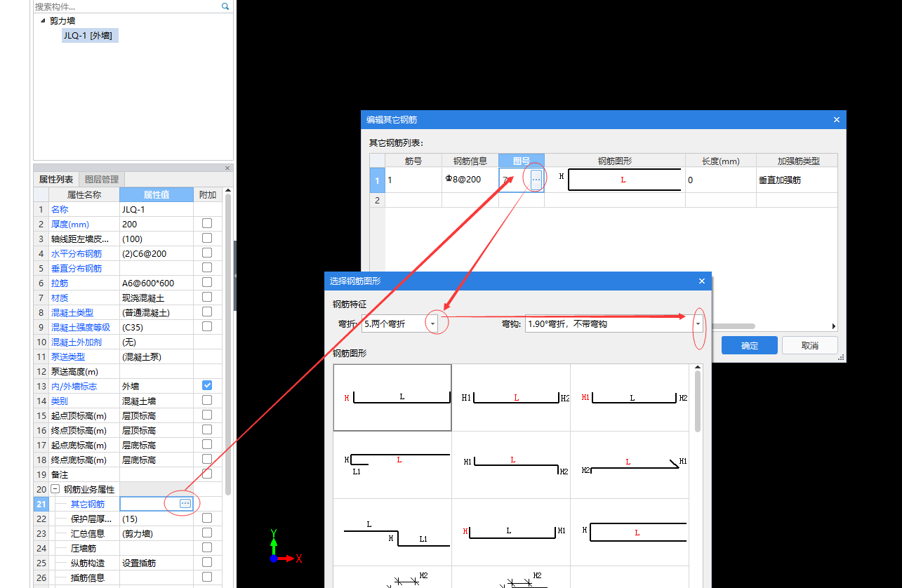Viewport: 902px width, 588px height.
Task: Tick the 附加 checkbox for 保护层厚度
Action: [x=207, y=518]
